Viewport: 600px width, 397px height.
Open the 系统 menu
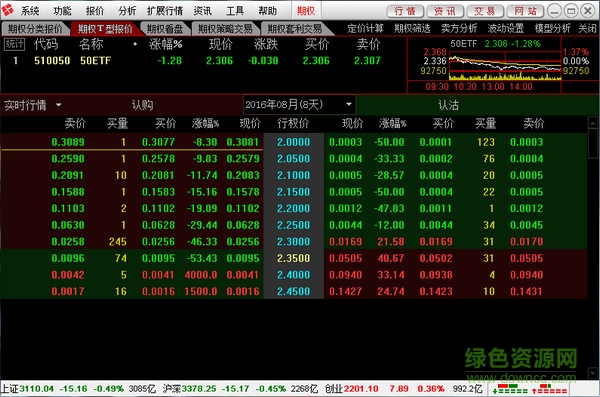[x=30, y=11]
